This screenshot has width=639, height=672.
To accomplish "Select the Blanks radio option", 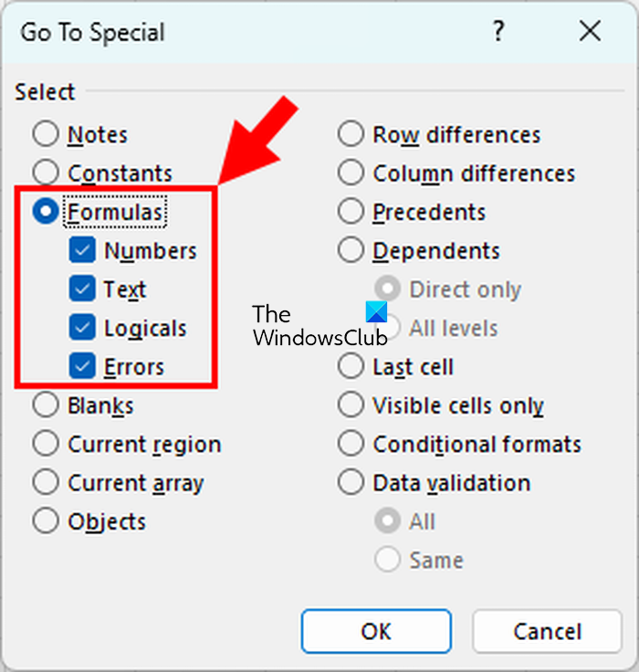I will click(46, 405).
